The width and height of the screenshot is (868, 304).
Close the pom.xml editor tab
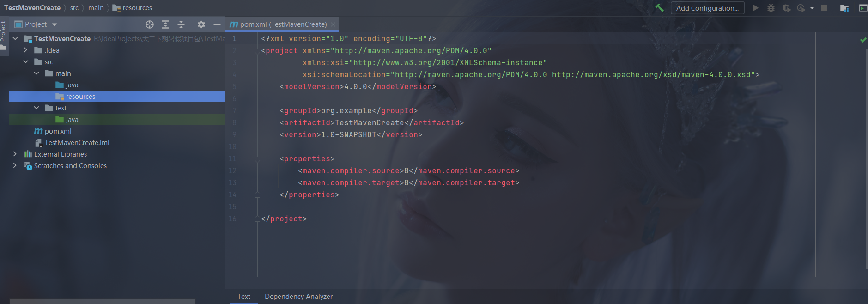pyautogui.click(x=333, y=24)
